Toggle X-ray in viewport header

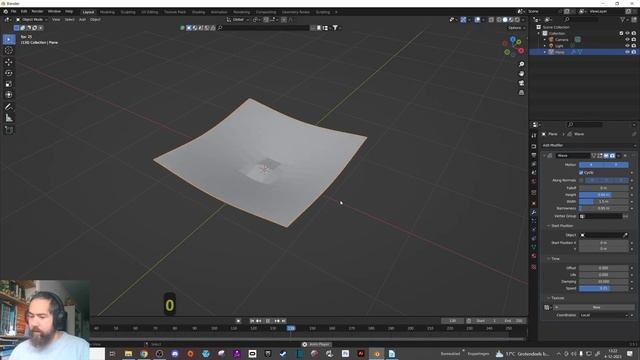(x=491, y=20)
